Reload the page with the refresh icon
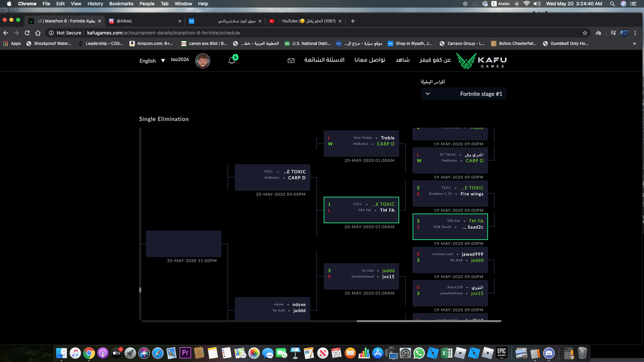 click(x=27, y=33)
